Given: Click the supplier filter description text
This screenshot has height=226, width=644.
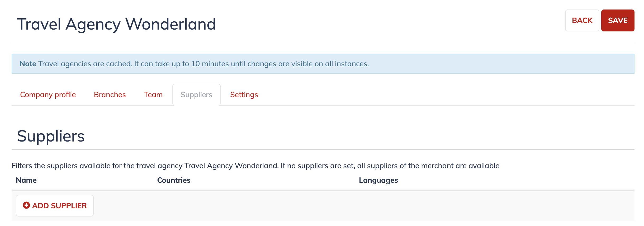Looking at the screenshot, I should 255,166.
